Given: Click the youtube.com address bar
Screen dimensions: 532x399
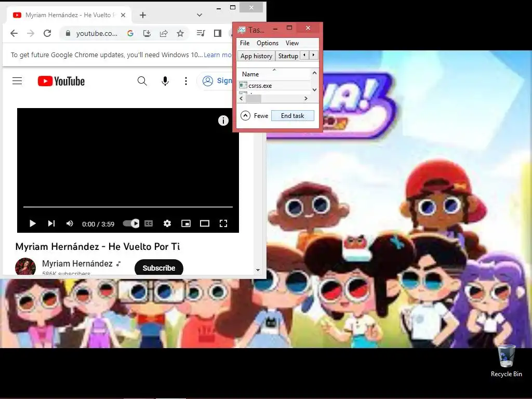Looking at the screenshot, I should click(x=96, y=33).
